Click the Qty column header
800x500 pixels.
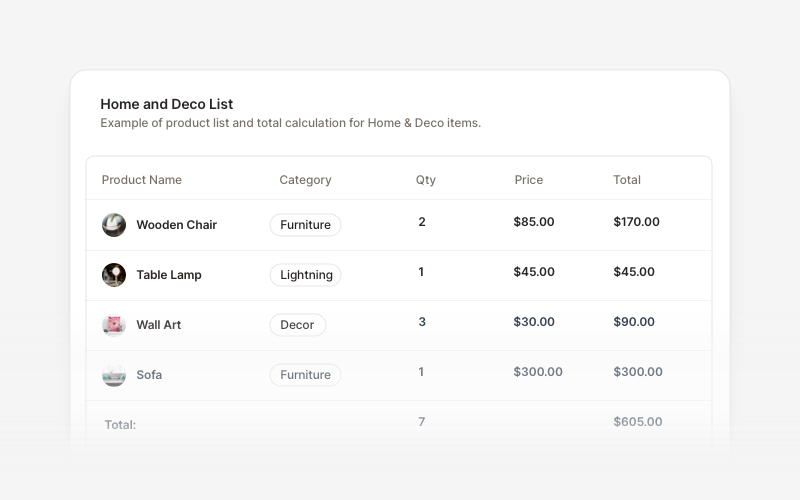pos(426,180)
